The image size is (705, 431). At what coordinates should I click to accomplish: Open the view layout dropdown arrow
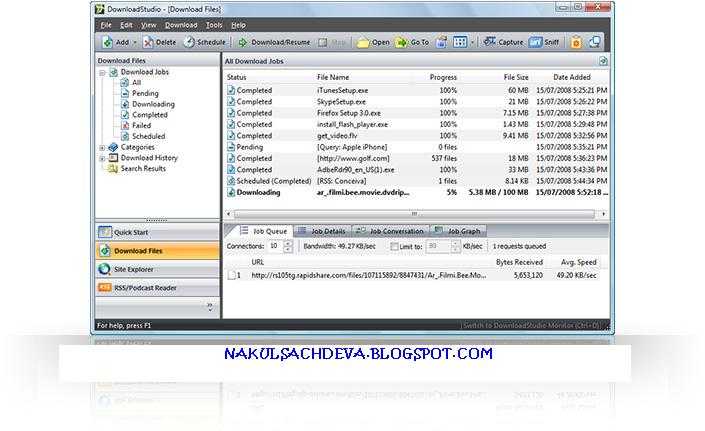(x=472, y=43)
